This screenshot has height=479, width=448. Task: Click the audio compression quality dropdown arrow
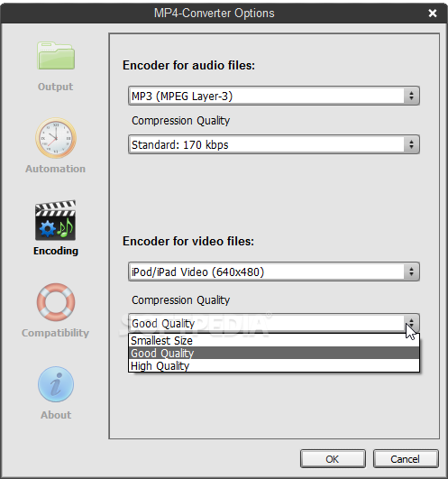tap(411, 144)
